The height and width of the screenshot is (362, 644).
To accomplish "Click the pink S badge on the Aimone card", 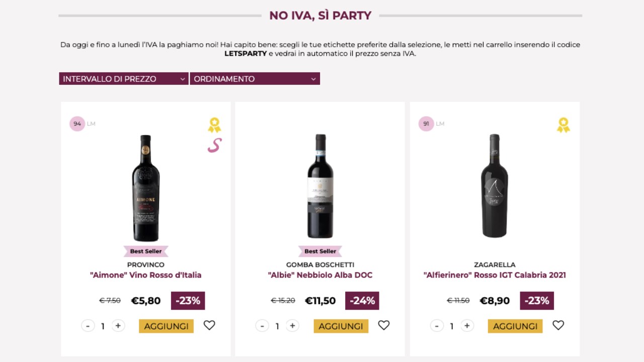I will (214, 146).
